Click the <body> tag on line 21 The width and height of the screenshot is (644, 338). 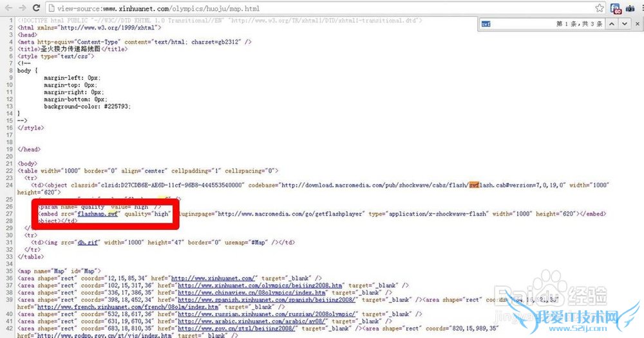[27, 164]
